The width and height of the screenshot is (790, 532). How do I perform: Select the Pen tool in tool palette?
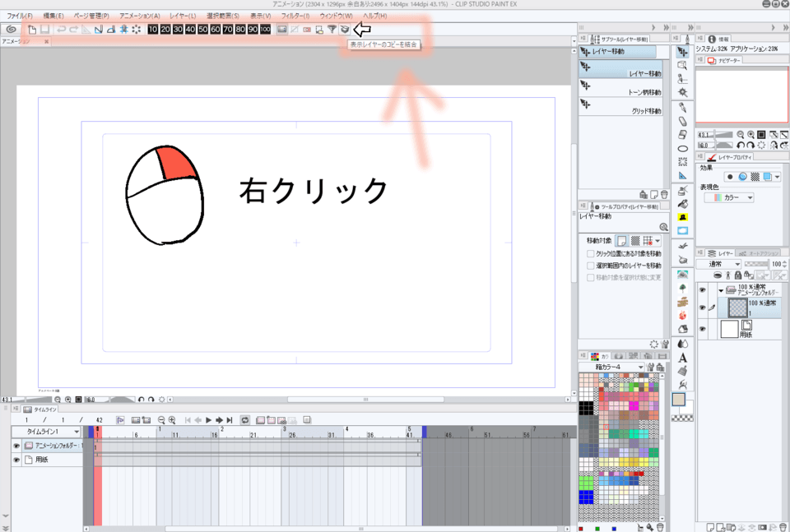click(x=682, y=107)
